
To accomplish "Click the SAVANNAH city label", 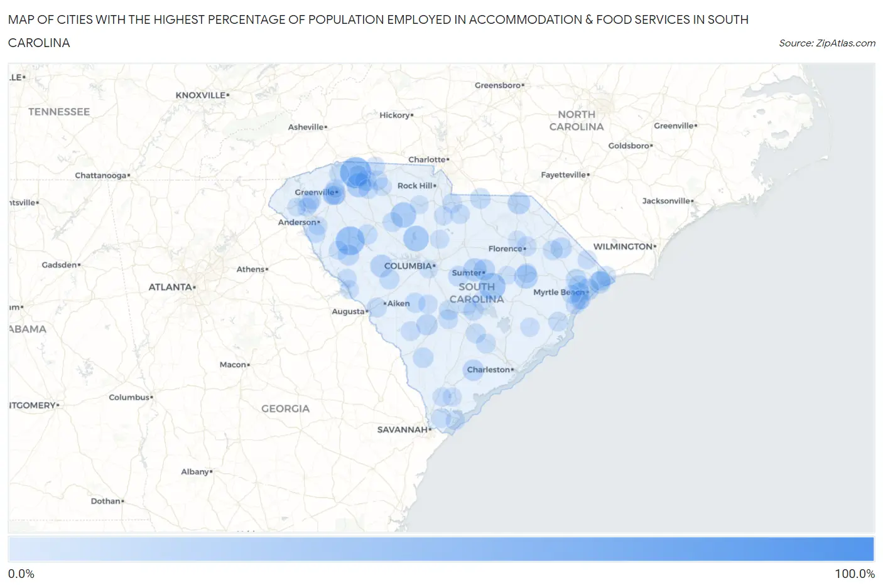I will [404, 430].
